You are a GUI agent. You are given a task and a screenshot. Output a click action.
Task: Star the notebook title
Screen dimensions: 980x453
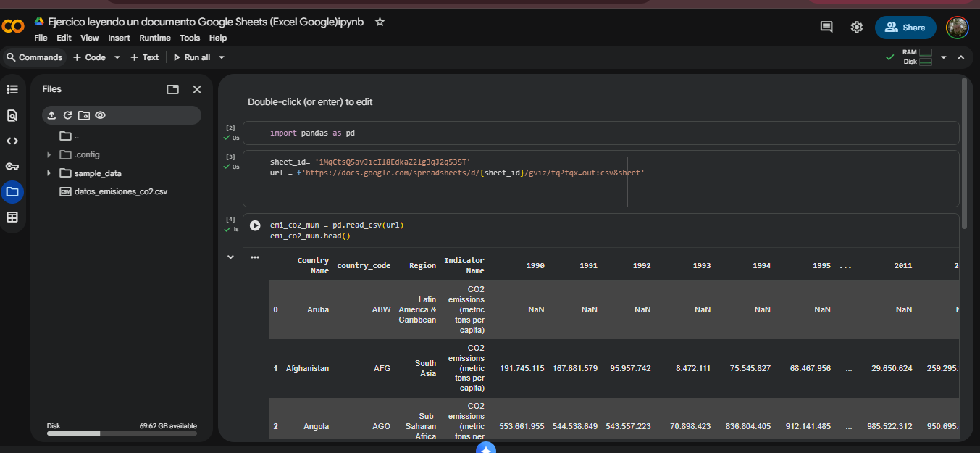pyautogui.click(x=380, y=22)
